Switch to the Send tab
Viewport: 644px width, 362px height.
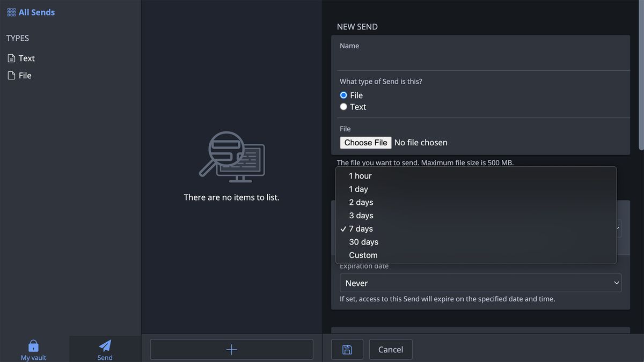point(105,349)
